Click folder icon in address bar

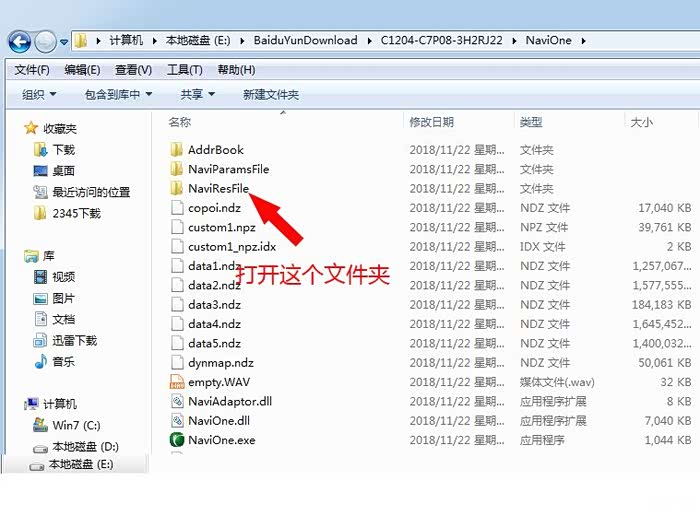coord(81,41)
